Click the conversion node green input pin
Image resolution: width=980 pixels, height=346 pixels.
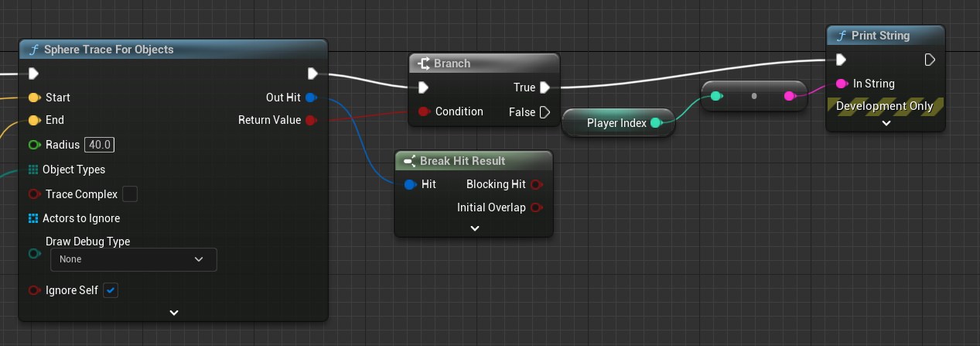point(715,96)
